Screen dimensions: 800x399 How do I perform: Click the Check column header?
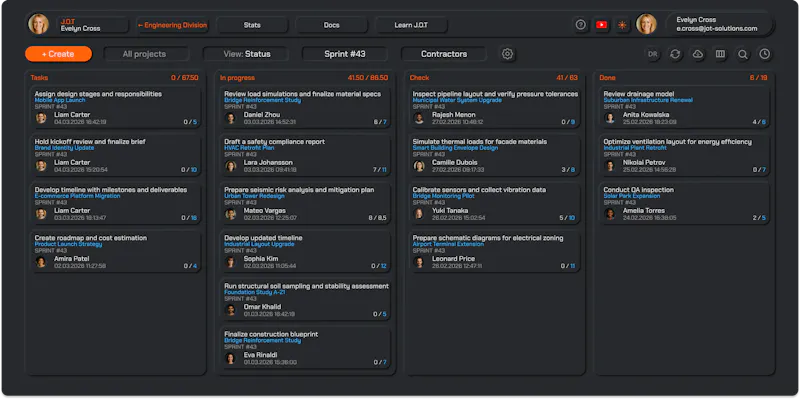coord(419,78)
